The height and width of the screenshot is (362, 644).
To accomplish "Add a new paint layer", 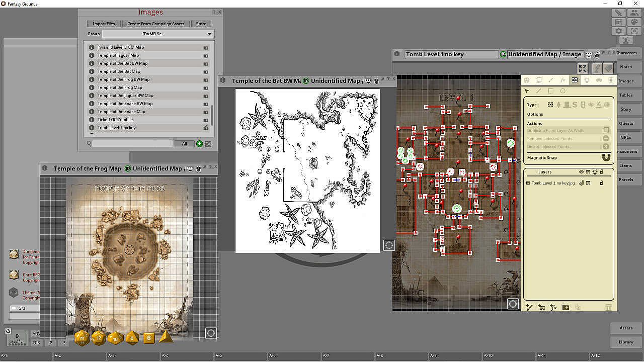I will pyautogui.click(x=529, y=307).
